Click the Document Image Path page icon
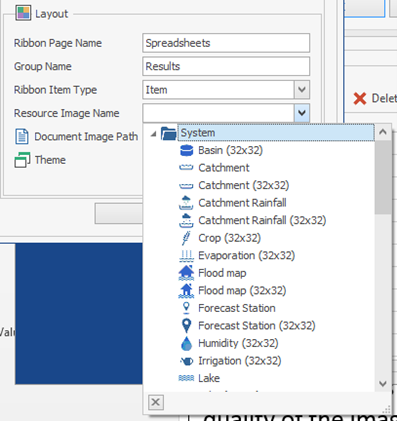 [22, 137]
